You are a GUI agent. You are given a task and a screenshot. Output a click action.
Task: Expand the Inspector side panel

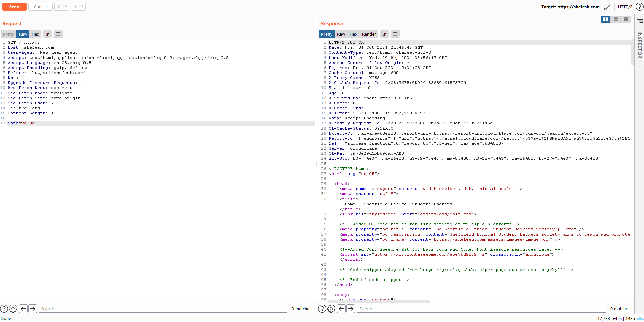click(640, 44)
